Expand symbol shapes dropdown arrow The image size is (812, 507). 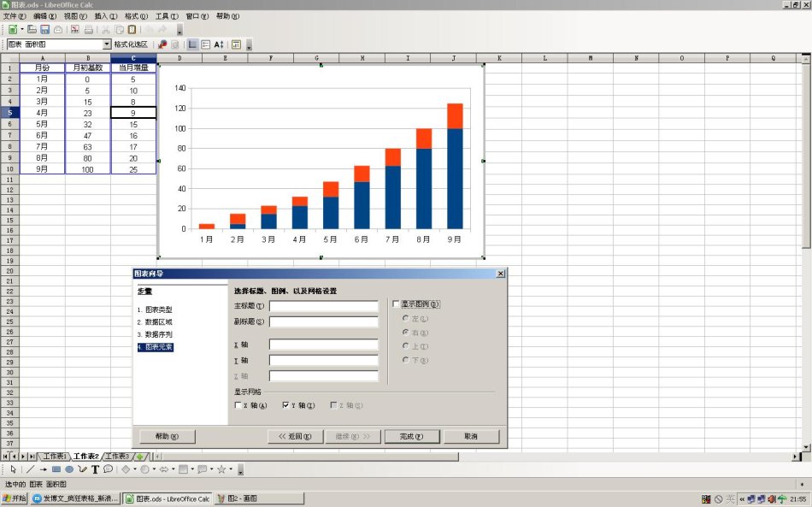[x=154, y=469]
